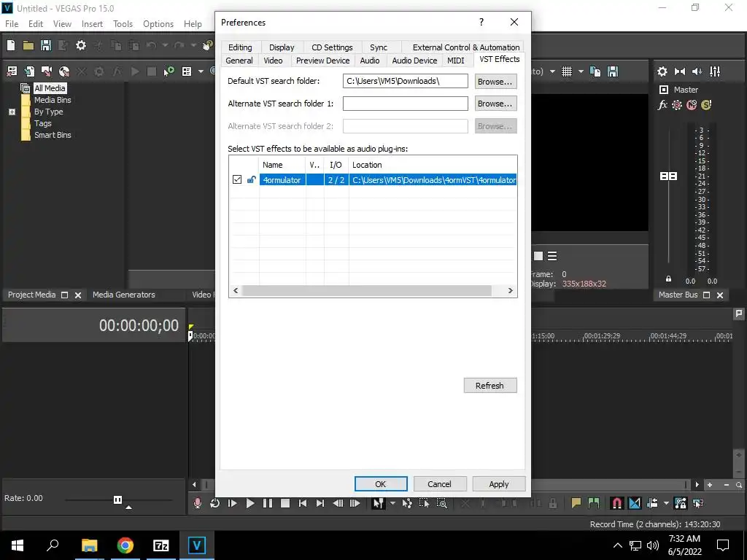Click the VST list horizontal scrollbar
Image resolution: width=747 pixels, height=560 pixels.
point(366,290)
